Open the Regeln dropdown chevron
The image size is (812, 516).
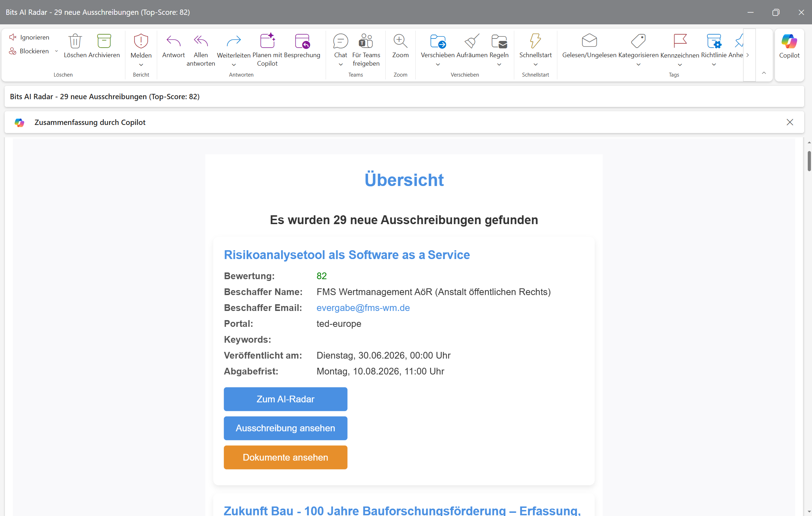coord(499,65)
